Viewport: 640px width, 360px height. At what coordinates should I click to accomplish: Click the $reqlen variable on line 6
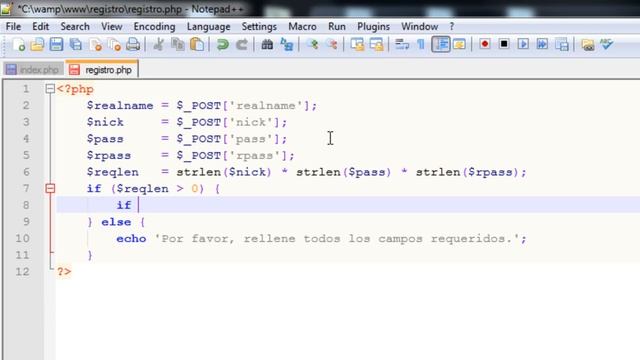pyautogui.click(x=113, y=172)
